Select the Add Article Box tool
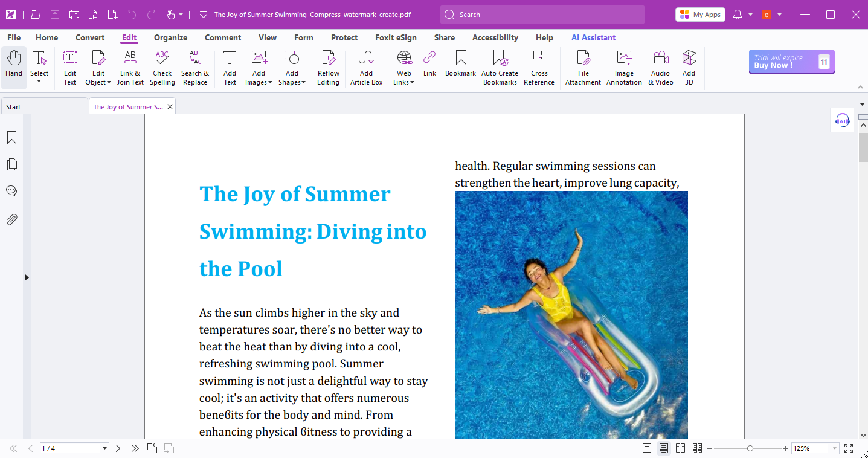This screenshot has height=458, width=868. pyautogui.click(x=366, y=67)
